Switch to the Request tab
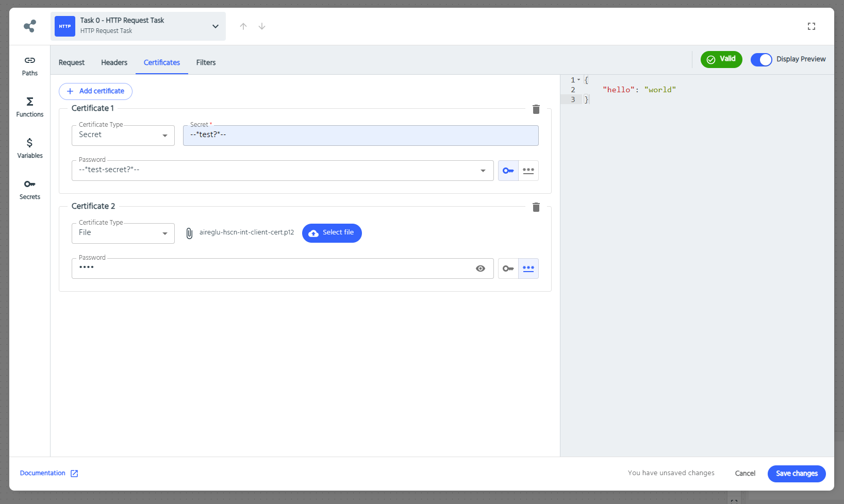 (x=72, y=62)
